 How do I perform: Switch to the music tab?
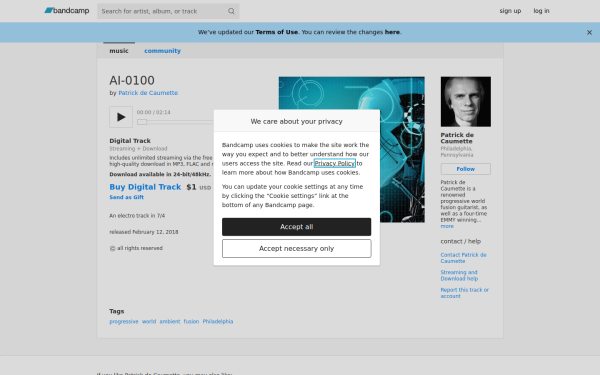point(119,51)
